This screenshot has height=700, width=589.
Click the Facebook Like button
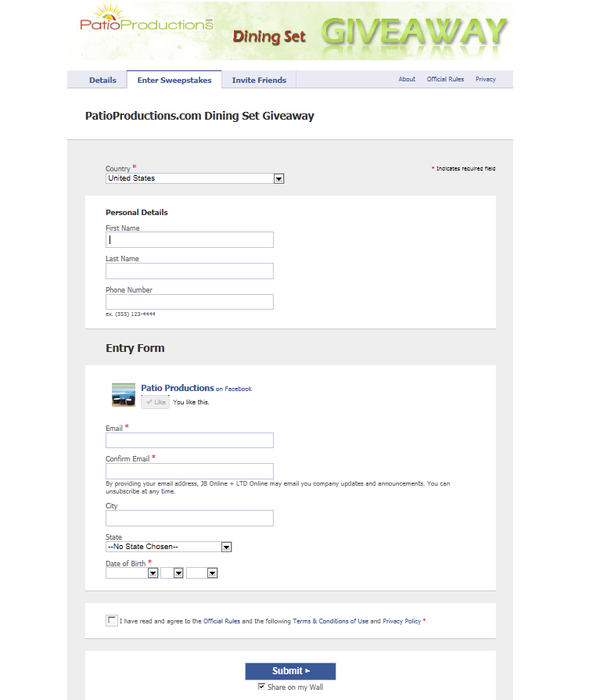pyautogui.click(x=156, y=402)
